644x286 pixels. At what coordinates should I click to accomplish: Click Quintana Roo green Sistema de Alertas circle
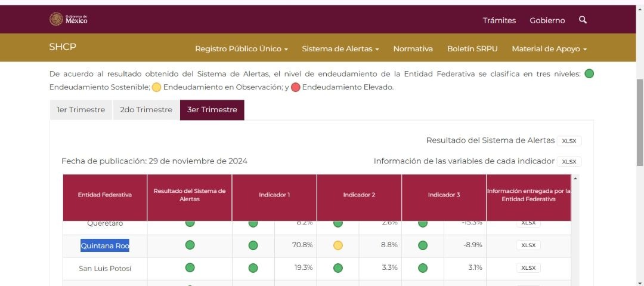pyautogui.click(x=190, y=245)
